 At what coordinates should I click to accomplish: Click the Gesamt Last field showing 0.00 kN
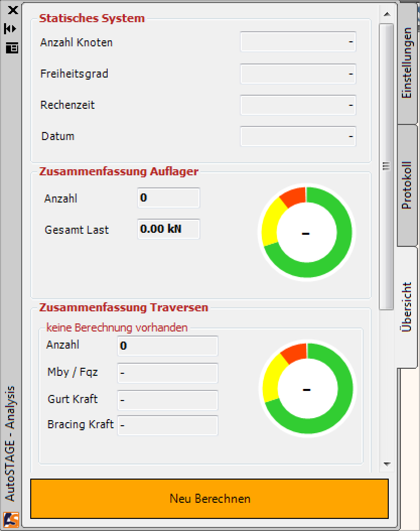click(x=168, y=229)
